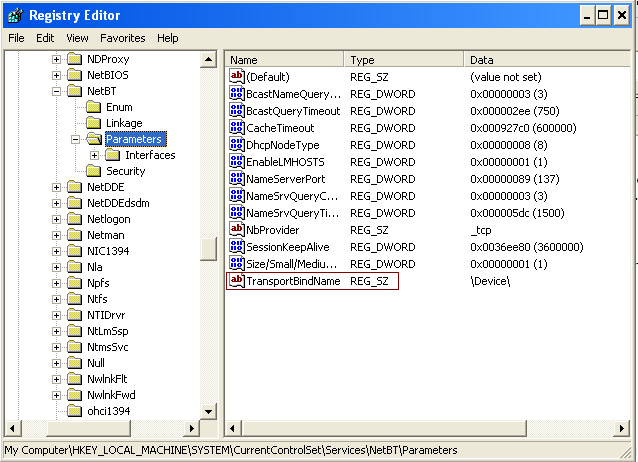Collapse the Parameters tree node

(x=75, y=139)
